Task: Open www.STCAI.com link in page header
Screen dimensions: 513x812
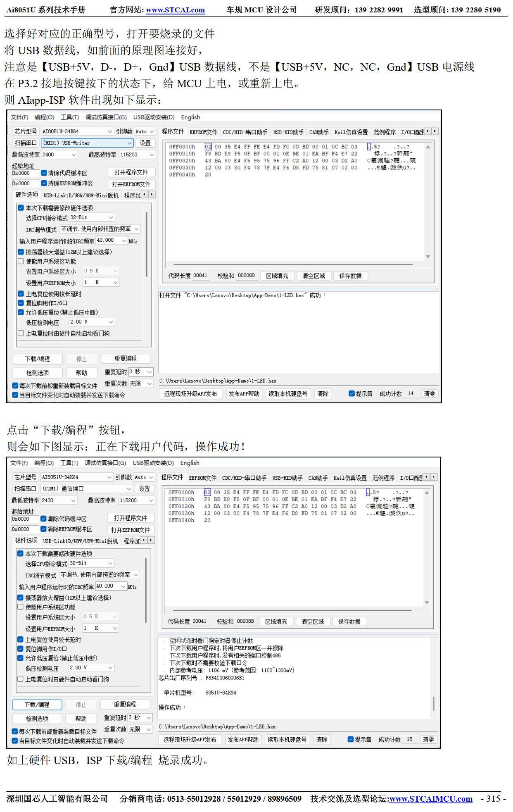Action: coord(176,10)
